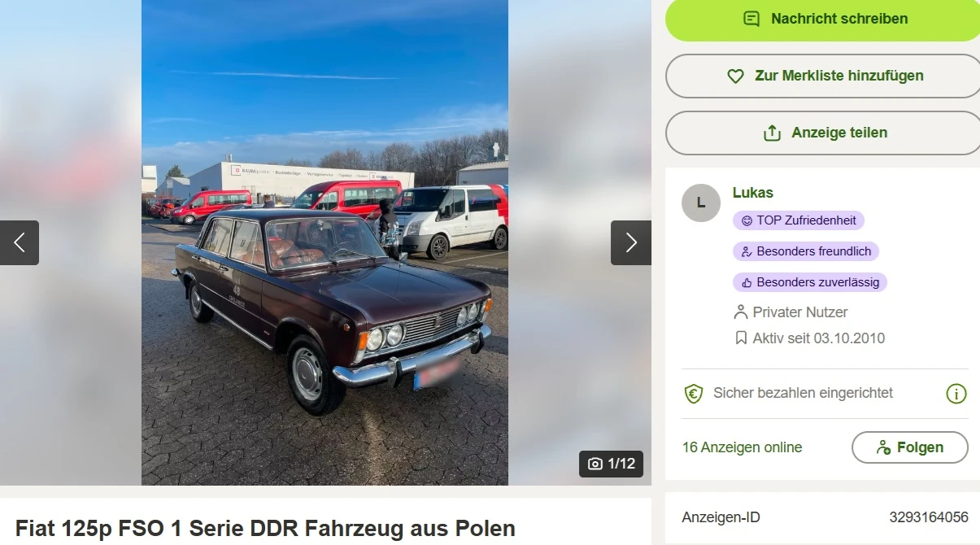Open Lukas's avatar circle

[701, 203]
